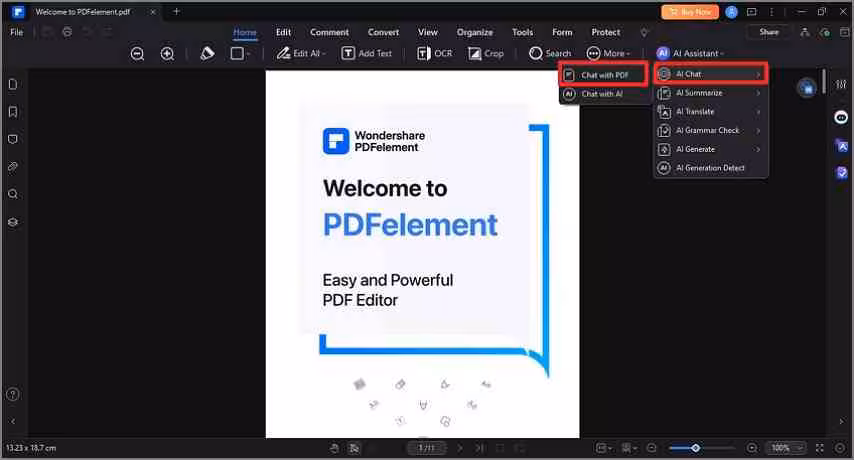The height and width of the screenshot is (460, 854).
Task: Open the properties sliders icon
Action: pyautogui.click(x=841, y=84)
